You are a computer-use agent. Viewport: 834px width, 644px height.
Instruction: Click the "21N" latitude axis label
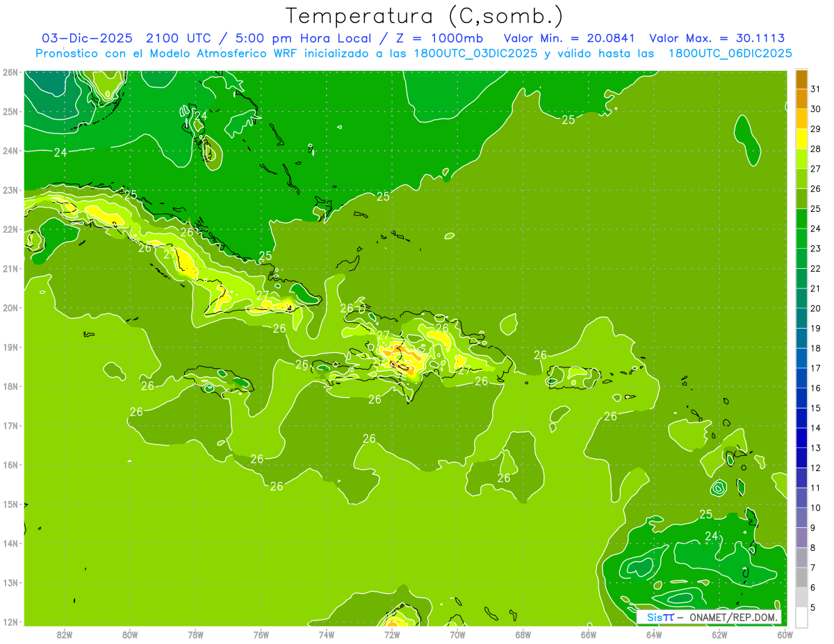pos(10,268)
